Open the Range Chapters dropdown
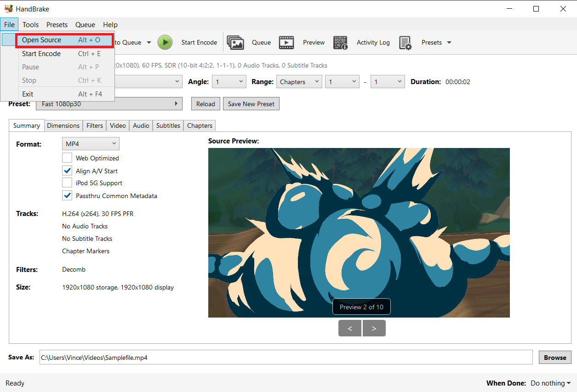Image resolution: width=577 pixels, height=392 pixels. point(299,81)
